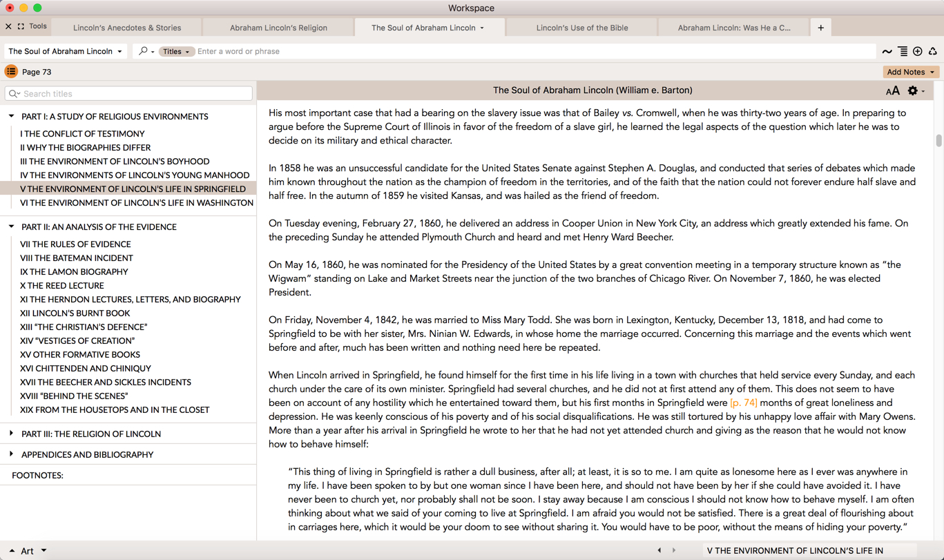Open XV Other Formative Books chapter

pos(80,355)
